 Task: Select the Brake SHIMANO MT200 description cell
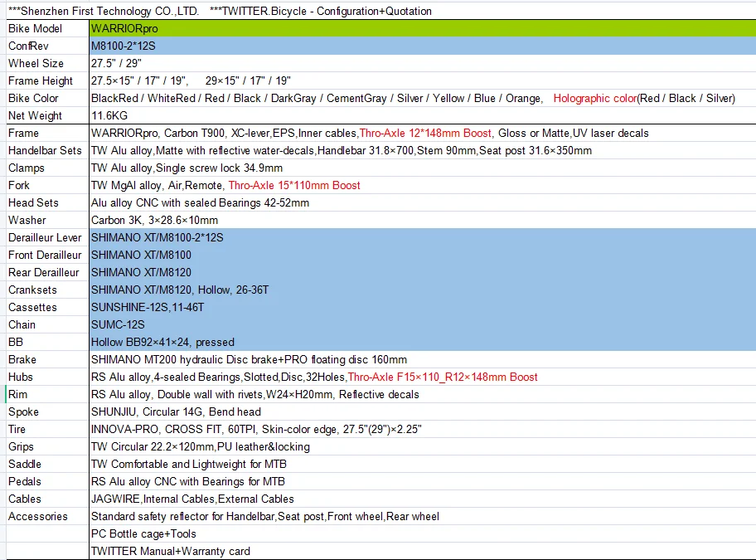coord(422,360)
